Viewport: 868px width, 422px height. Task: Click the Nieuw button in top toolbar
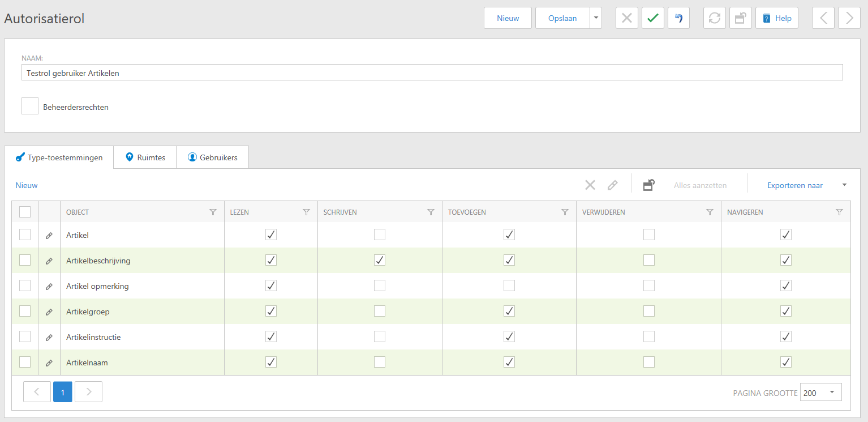click(x=508, y=18)
